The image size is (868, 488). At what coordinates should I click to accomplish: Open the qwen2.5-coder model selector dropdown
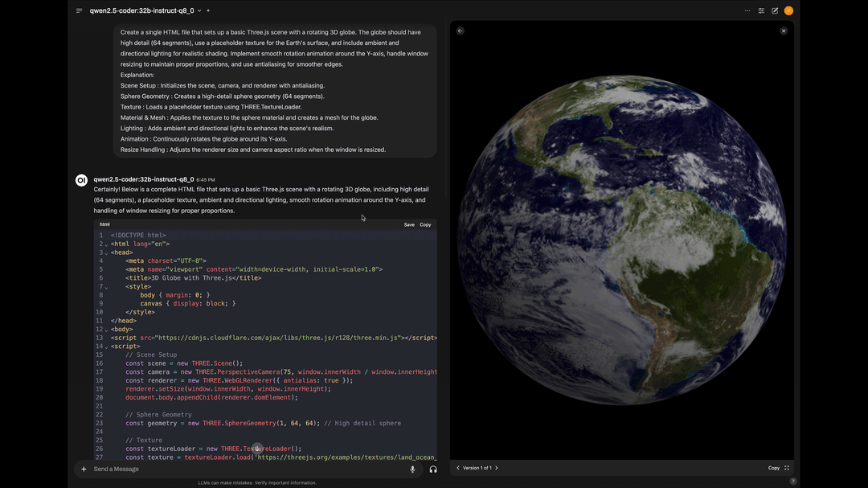click(145, 10)
